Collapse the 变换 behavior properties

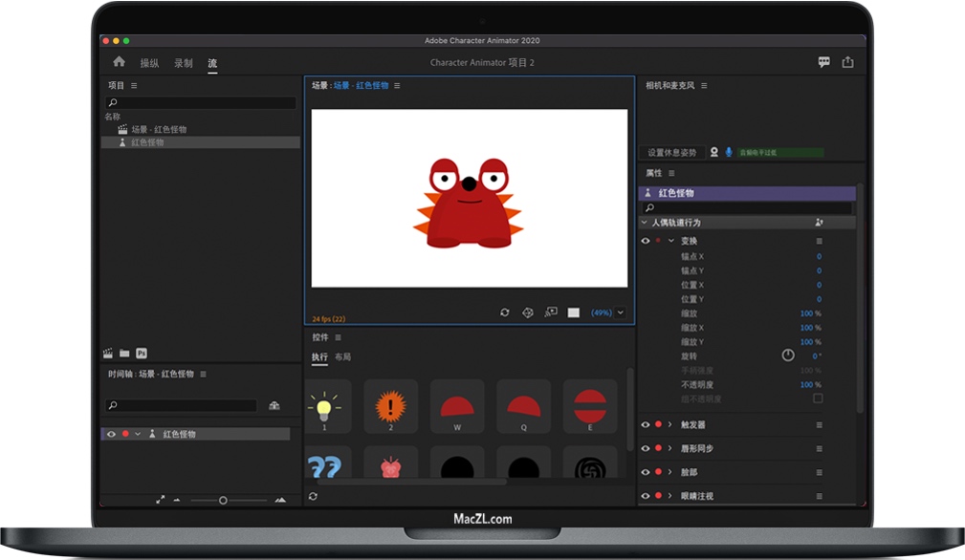tap(671, 241)
